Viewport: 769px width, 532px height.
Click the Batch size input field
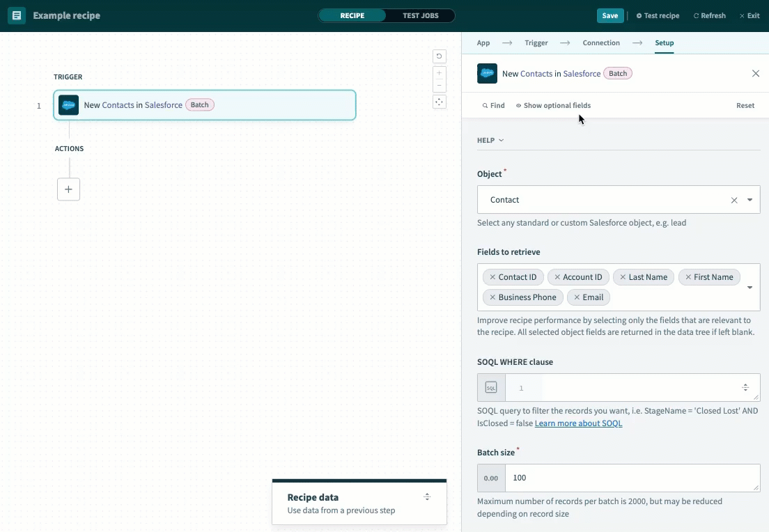pyautogui.click(x=627, y=478)
